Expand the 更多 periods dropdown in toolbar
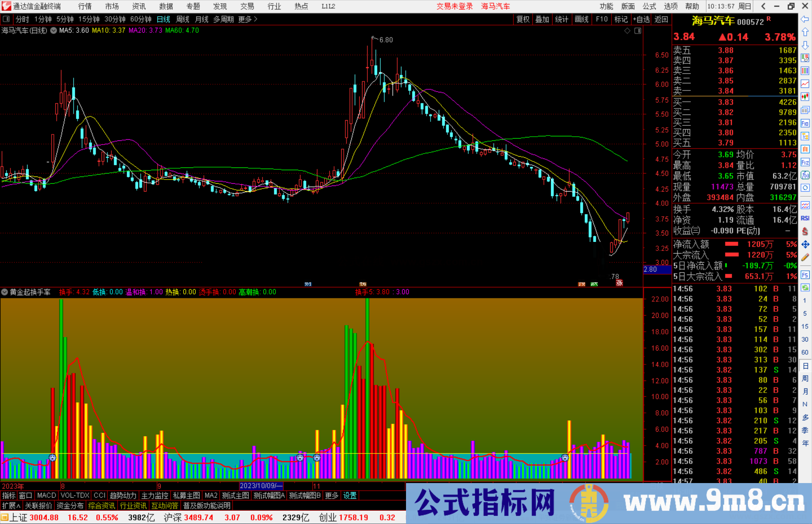 pyautogui.click(x=248, y=19)
